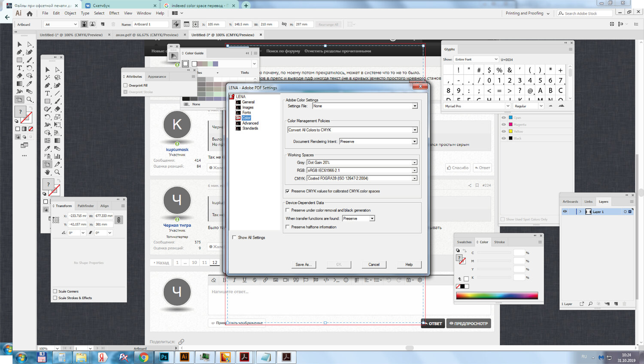
Task: Select the Column Graph tool
Action: pyautogui.click(x=57, y=156)
